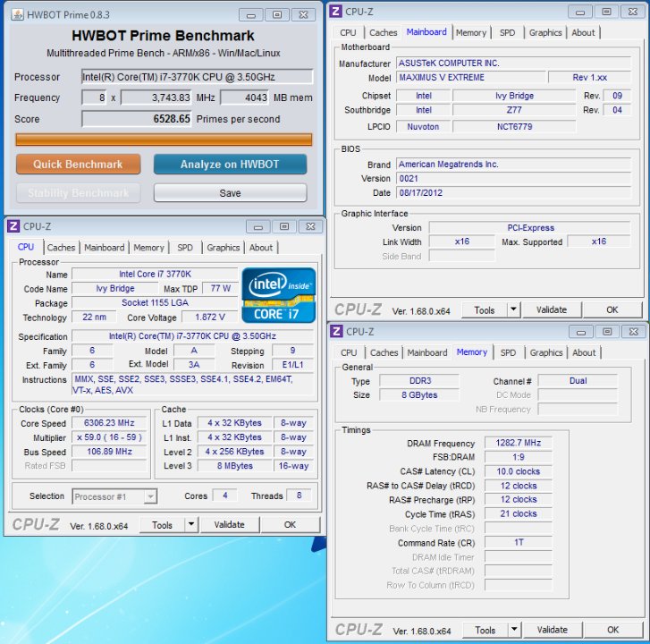Click the Save button in HWBOT Prime
Image resolution: width=650 pixels, height=644 pixels.
click(230, 193)
